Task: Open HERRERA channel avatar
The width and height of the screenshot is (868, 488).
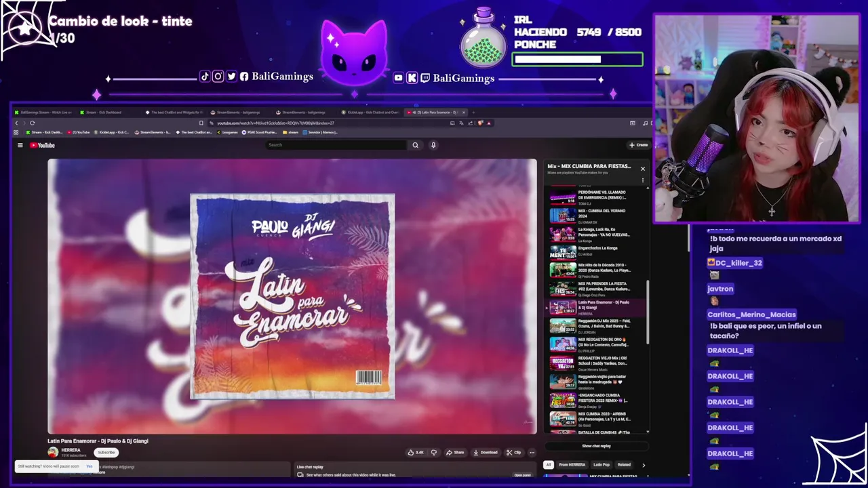Action: tap(53, 452)
